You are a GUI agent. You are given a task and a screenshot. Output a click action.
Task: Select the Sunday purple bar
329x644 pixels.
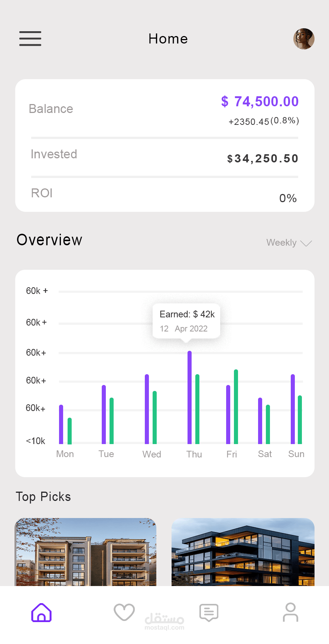pos(293,409)
